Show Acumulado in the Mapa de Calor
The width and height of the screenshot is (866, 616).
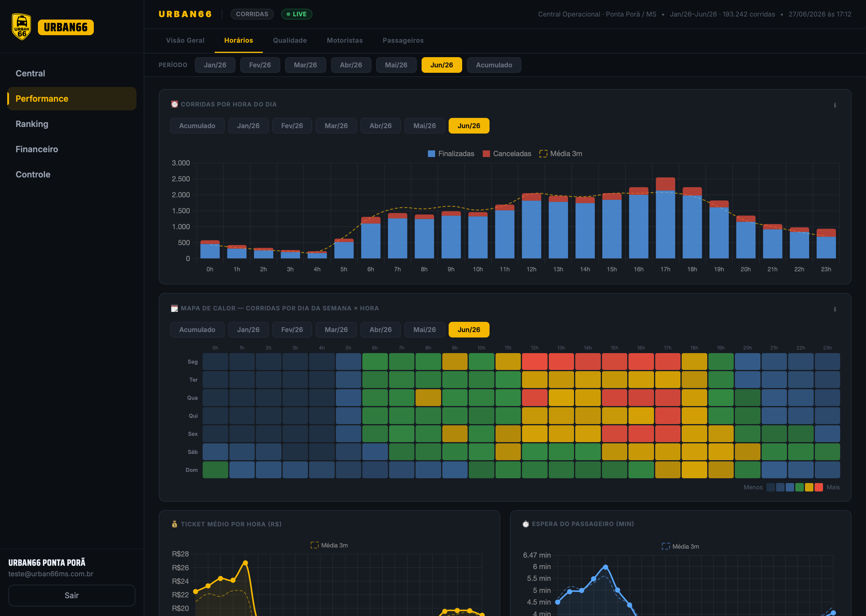pyautogui.click(x=197, y=330)
